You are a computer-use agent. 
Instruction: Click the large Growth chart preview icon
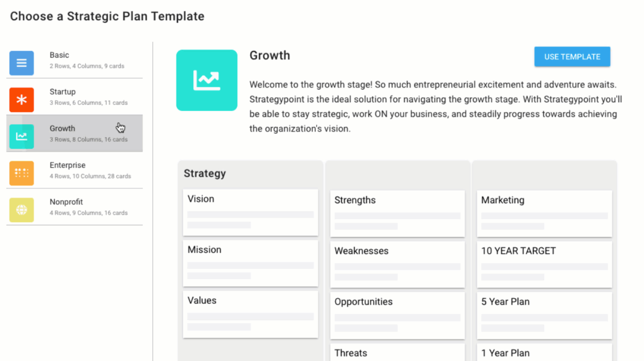pos(207,80)
